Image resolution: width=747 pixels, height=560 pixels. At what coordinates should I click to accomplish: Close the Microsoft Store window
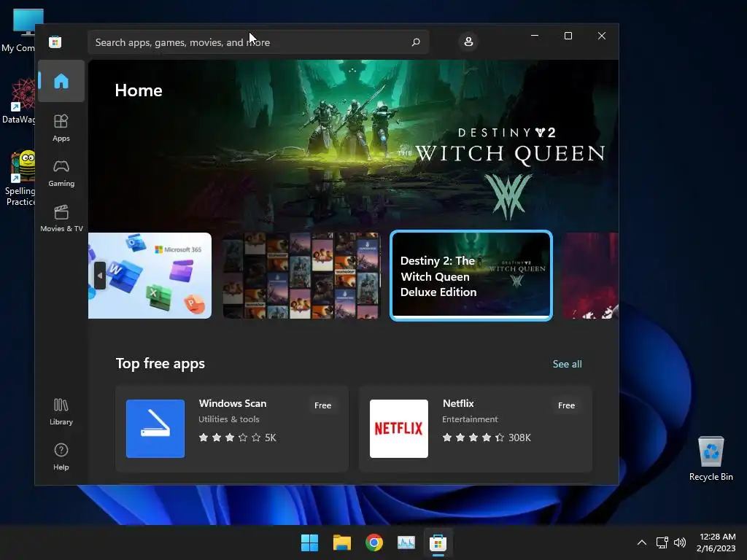(602, 36)
